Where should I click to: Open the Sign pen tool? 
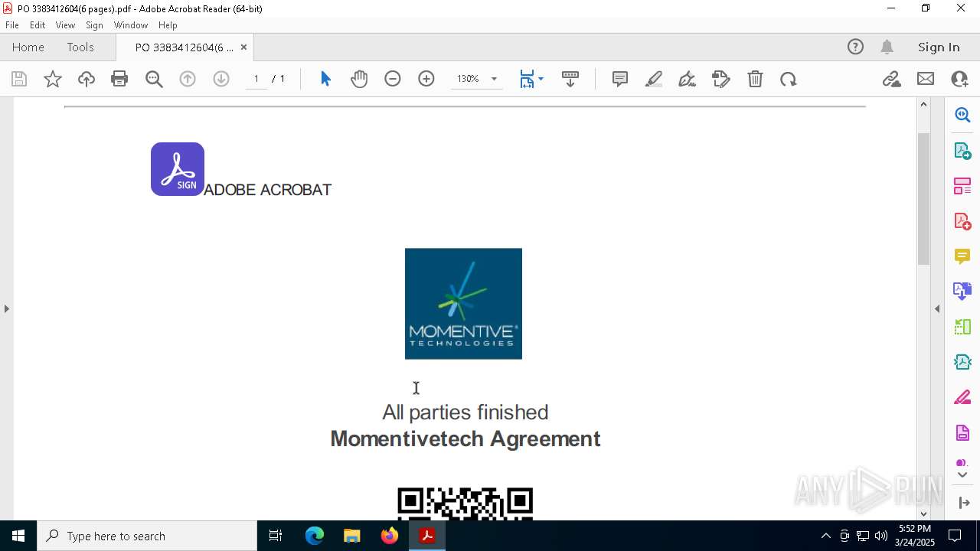688,79
